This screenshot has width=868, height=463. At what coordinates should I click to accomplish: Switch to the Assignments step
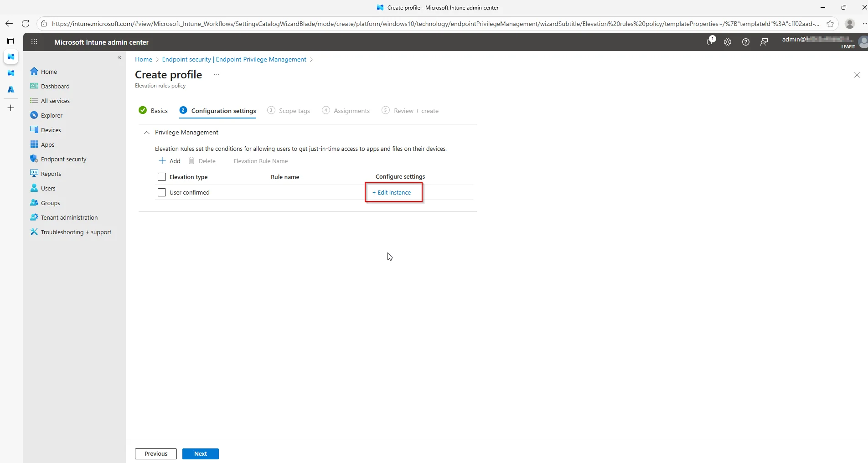click(346, 111)
